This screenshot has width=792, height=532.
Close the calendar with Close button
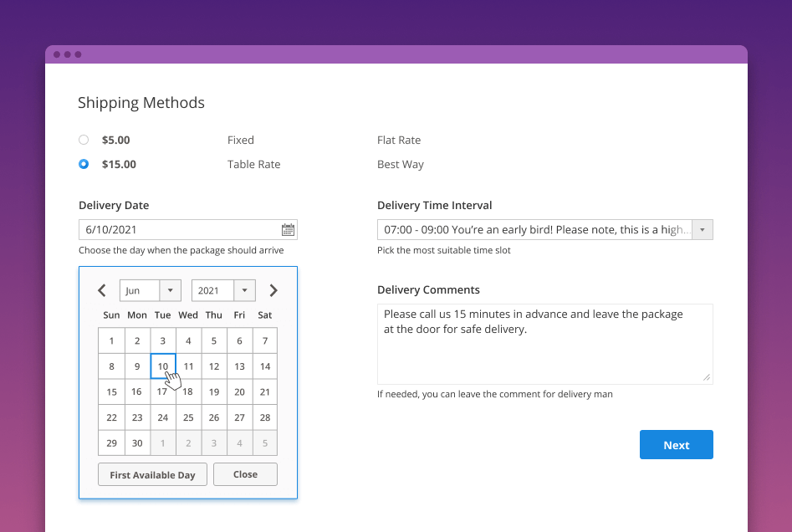(245, 474)
